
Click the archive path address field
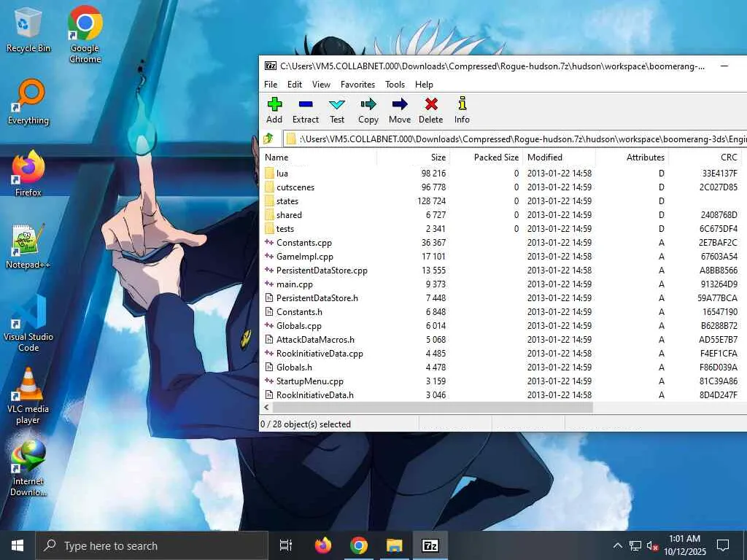pos(514,139)
